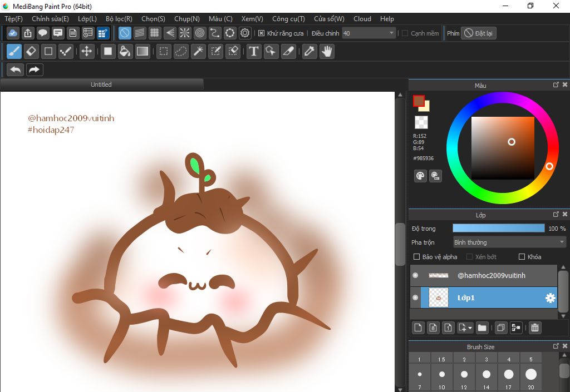
Task: Click the cream background color swatch
Action: point(426,107)
